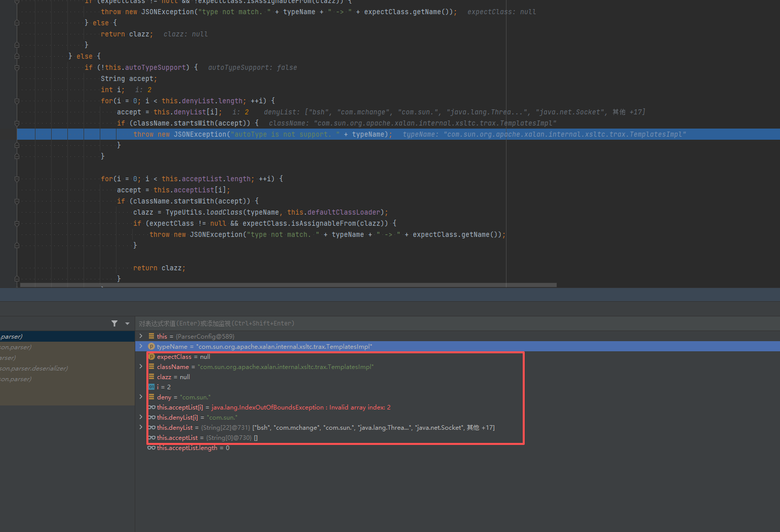Click the parameter icon beside expectClass

pos(151,356)
